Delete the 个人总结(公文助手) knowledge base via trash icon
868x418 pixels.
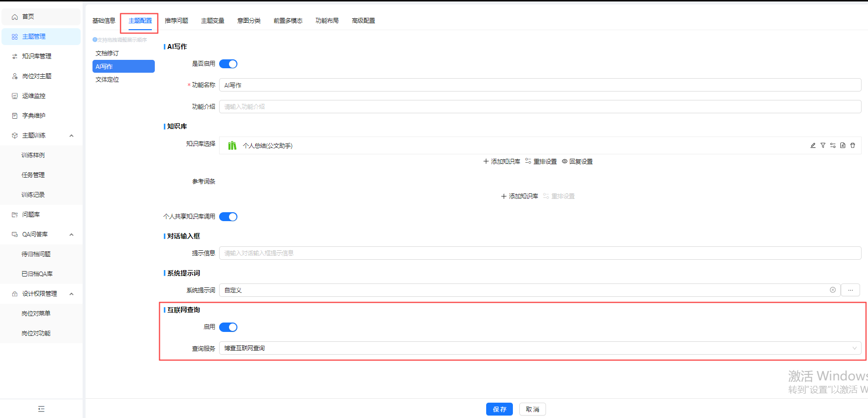853,145
